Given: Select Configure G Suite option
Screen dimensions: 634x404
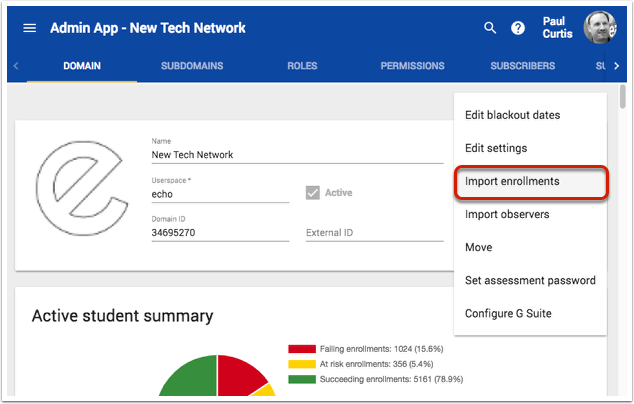Looking at the screenshot, I should click(x=530, y=313).
